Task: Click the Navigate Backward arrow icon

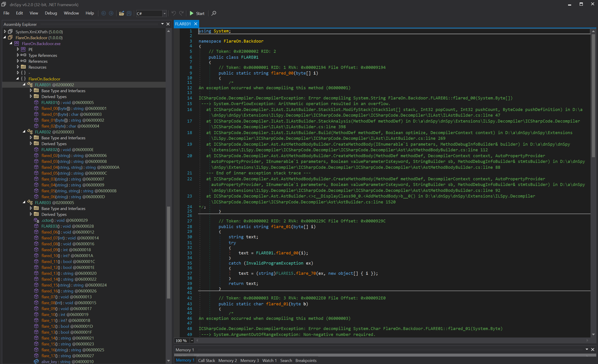Action: click(x=104, y=13)
